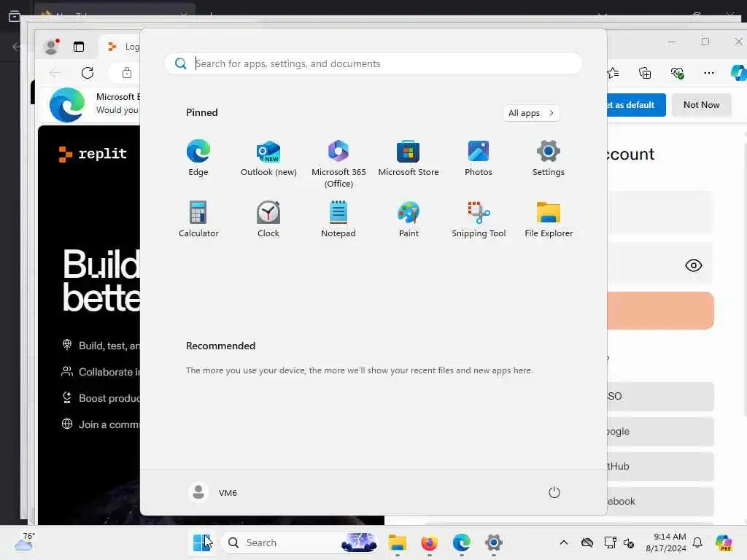Open File Explorer from pinned apps
The width and height of the screenshot is (747, 560).
(549, 219)
